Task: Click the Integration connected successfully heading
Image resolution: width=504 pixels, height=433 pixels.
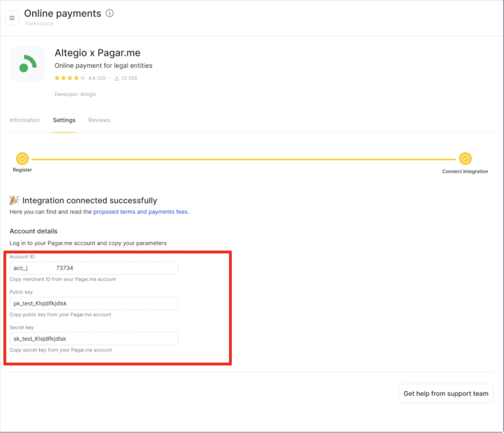Action: (x=90, y=200)
